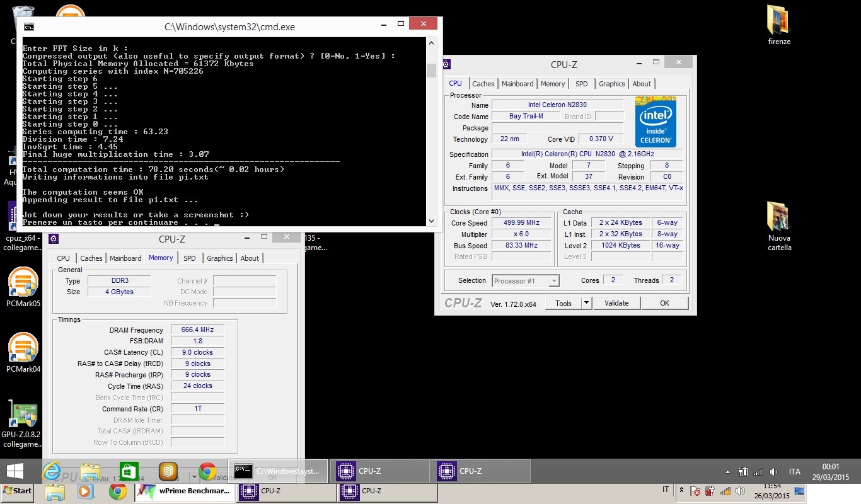The width and height of the screenshot is (861, 504).
Task: Click cmd window scrollbar down arrow
Action: coord(432,221)
